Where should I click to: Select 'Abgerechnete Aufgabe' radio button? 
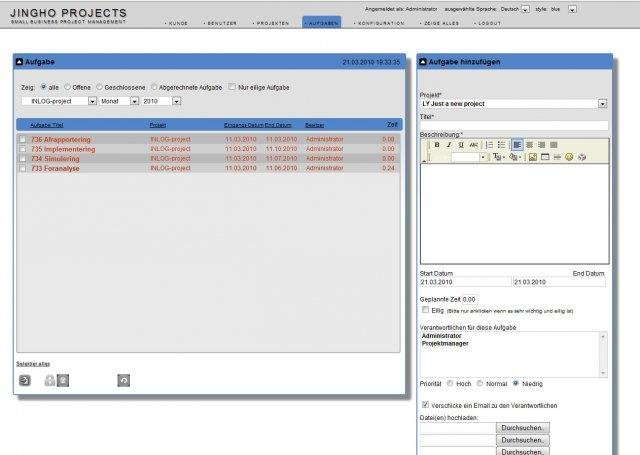154,87
